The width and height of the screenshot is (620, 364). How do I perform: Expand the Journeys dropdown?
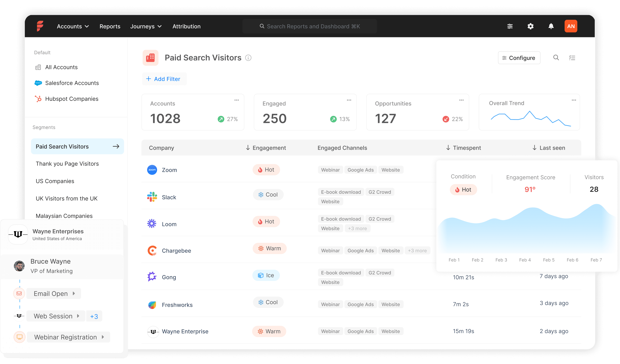pos(146,26)
